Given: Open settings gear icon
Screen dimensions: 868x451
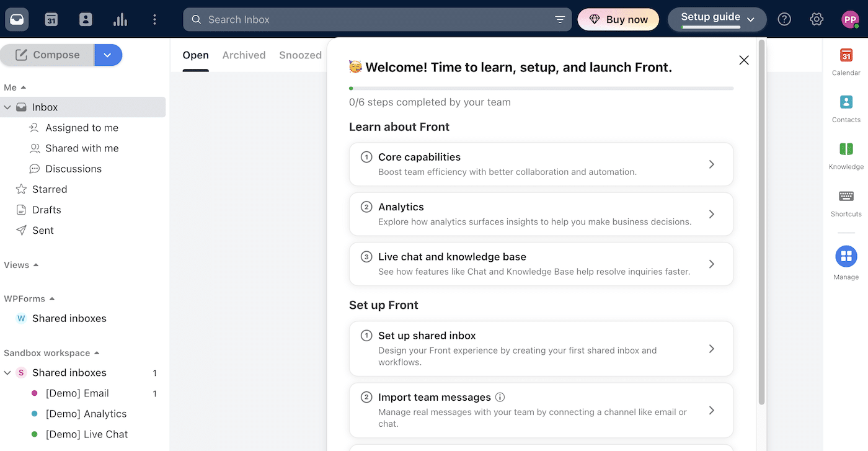Looking at the screenshot, I should pyautogui.click(x=817, y=20).
